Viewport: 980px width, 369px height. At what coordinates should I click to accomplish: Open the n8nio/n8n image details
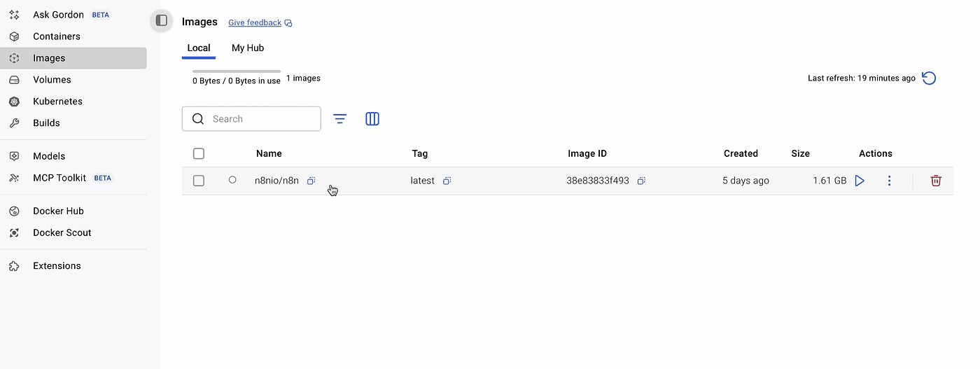pyautogui.click(x=276, y=181)
